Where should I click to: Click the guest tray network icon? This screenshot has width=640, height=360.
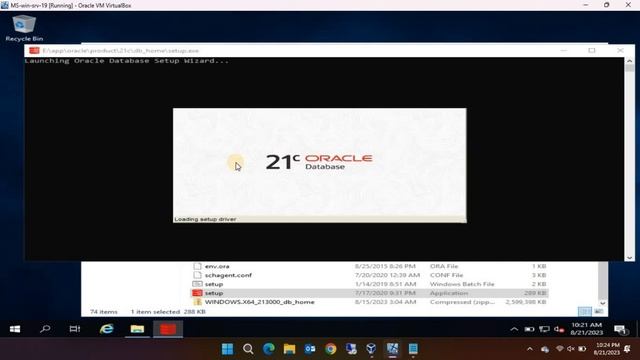[544, 329]
